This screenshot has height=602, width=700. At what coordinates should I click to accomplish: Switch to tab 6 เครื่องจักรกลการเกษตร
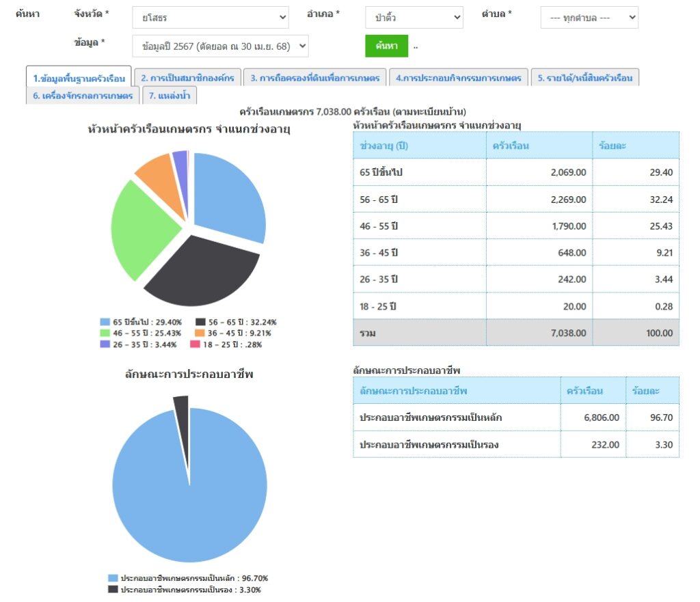click(x=83, y=96)
